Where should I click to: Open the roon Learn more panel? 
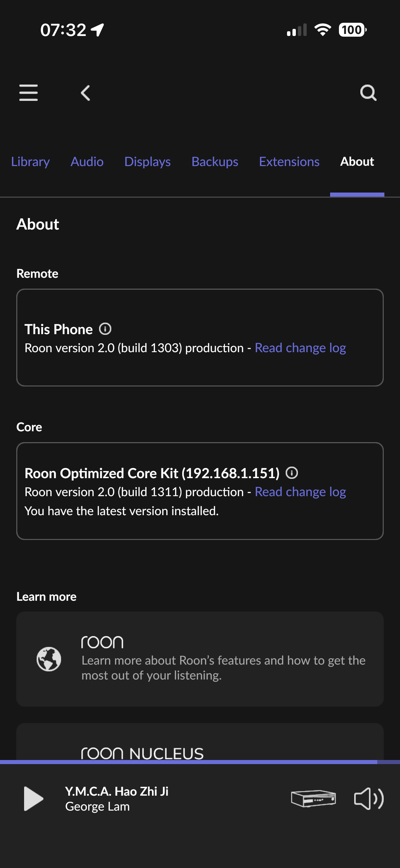coord(200,659)
